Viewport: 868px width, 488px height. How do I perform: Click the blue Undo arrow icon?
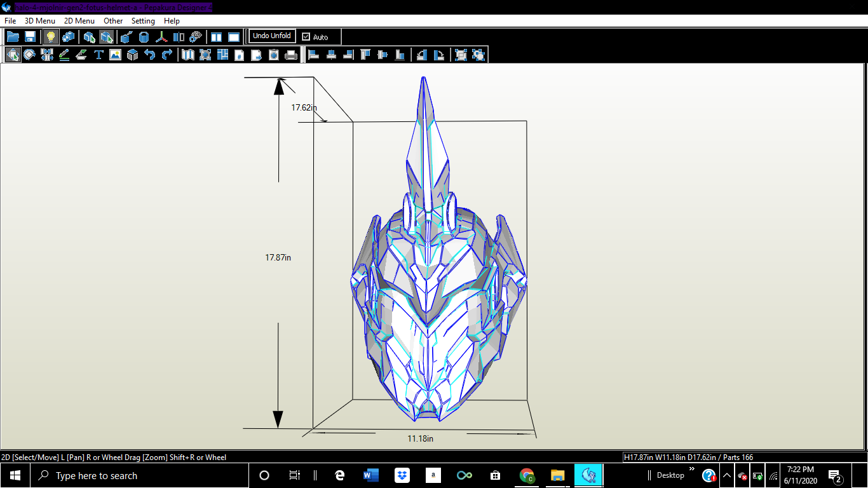(x=149, y=55)
